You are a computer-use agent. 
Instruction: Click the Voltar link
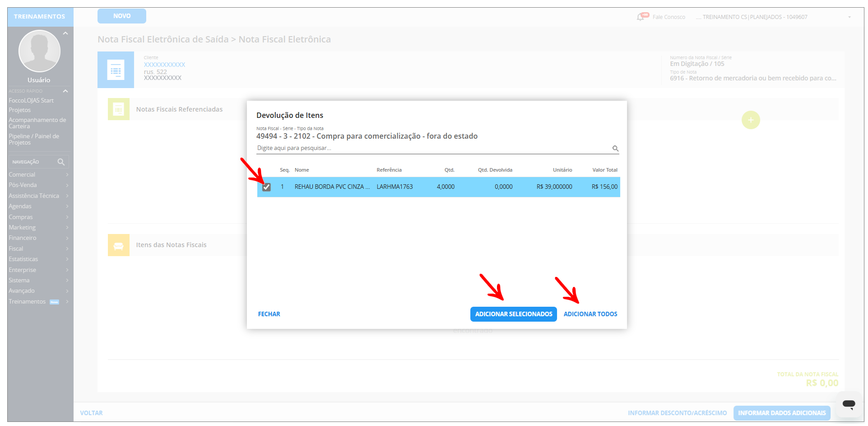click(x=92, y=413)
